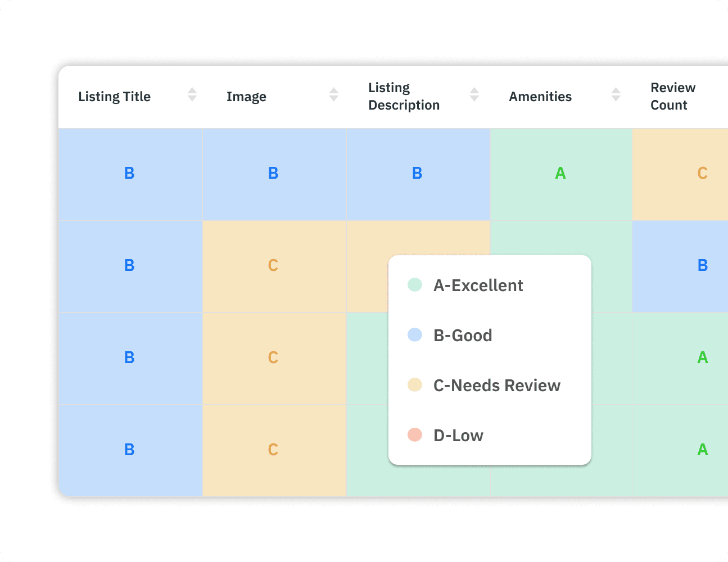Click the C-Needs Review legend dot
728x562 pixels.
click(415, 385)
